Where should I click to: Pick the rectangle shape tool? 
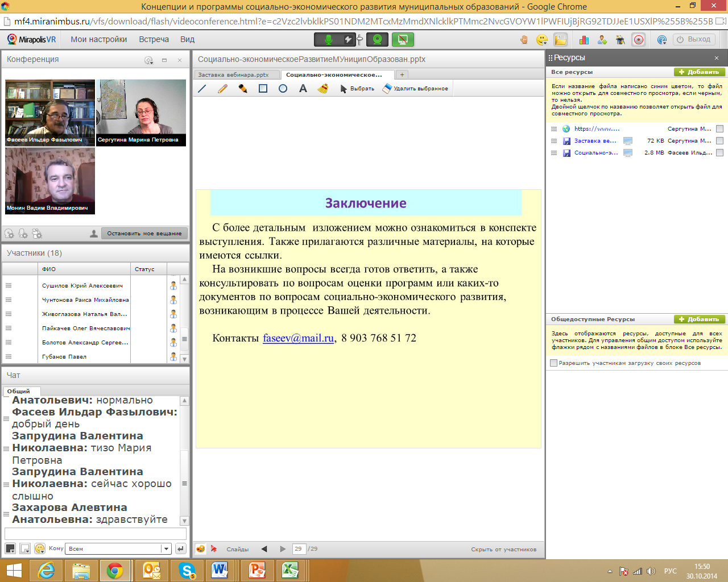point(263,89)
